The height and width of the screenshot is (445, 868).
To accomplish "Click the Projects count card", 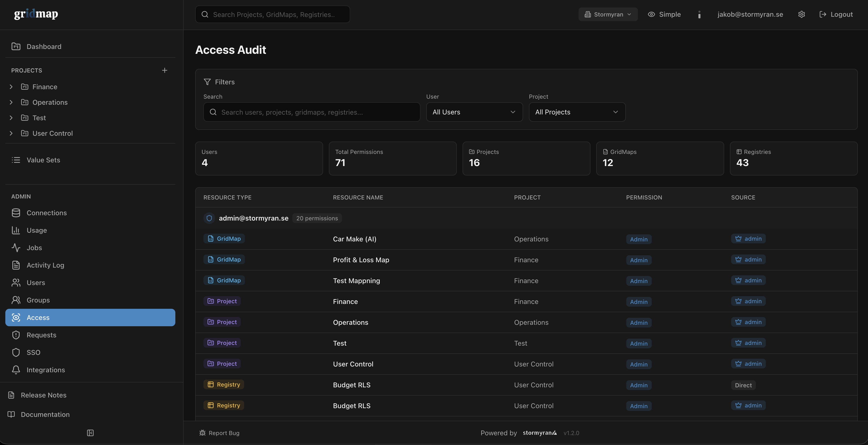I will click(526, 159).
